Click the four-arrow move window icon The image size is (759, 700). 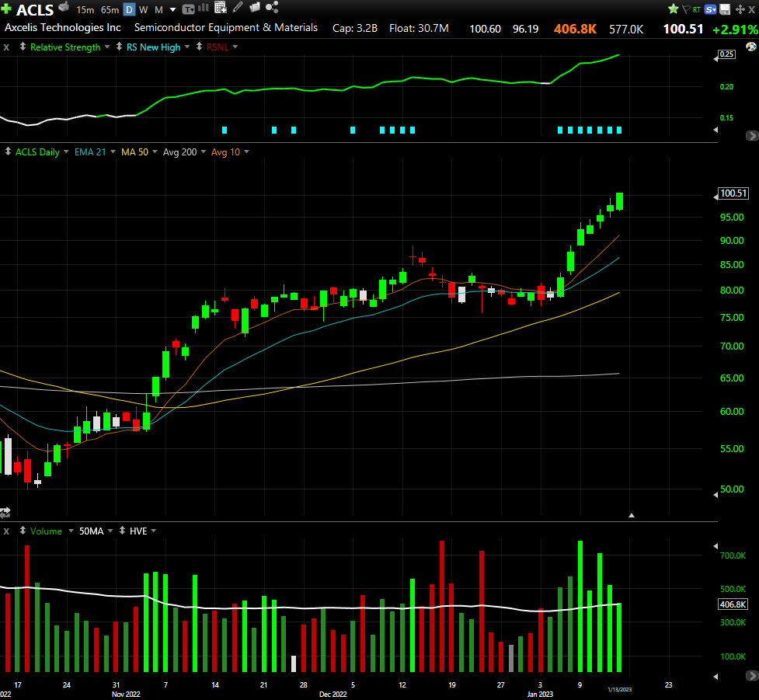[740, 9]
